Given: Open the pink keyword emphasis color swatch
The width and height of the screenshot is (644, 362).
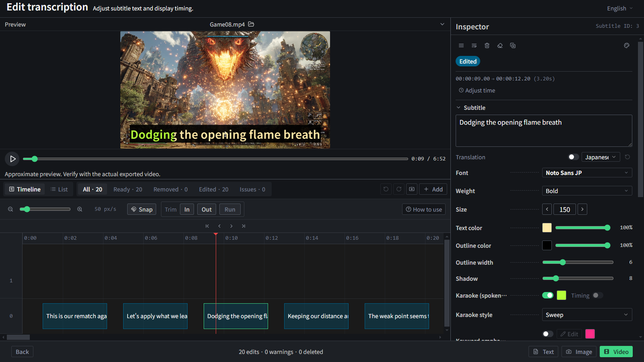Looking at the screenshot, I should click(590, 334).
